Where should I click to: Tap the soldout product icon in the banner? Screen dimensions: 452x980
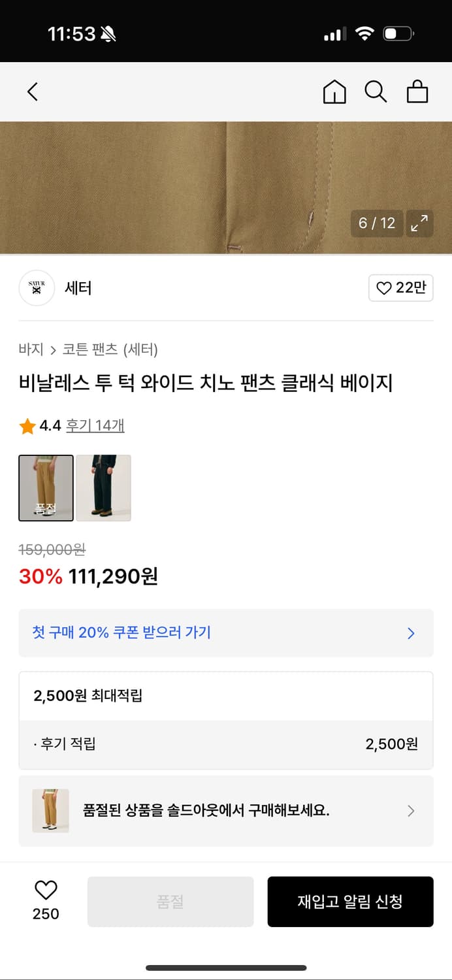[x=50, y=811]
